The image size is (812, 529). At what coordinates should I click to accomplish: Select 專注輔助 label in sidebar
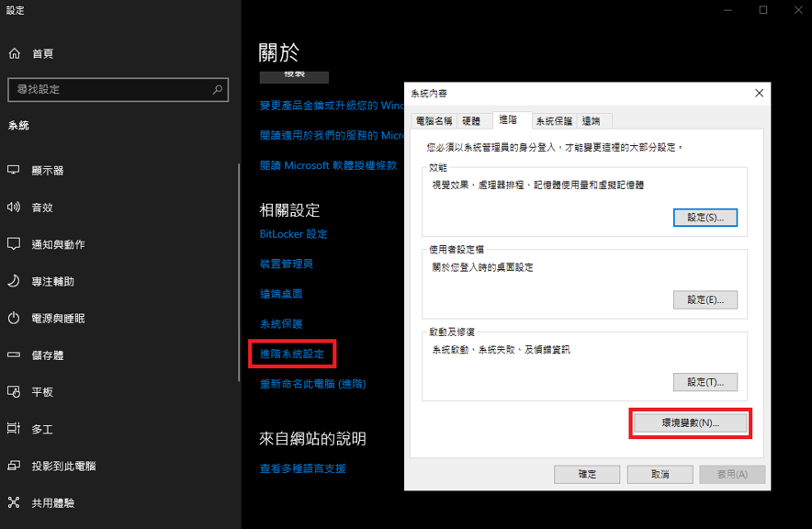pyautogui.click(x=53, y=282)
